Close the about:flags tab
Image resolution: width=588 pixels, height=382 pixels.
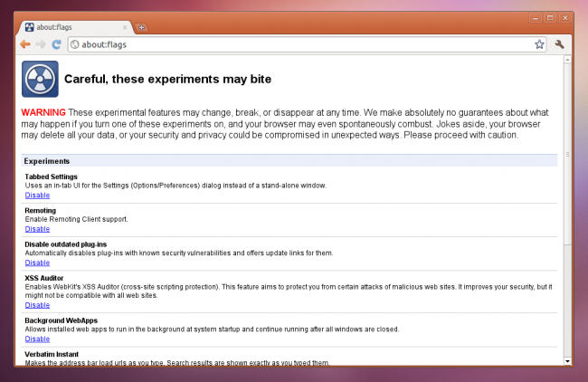pos(125,27)
